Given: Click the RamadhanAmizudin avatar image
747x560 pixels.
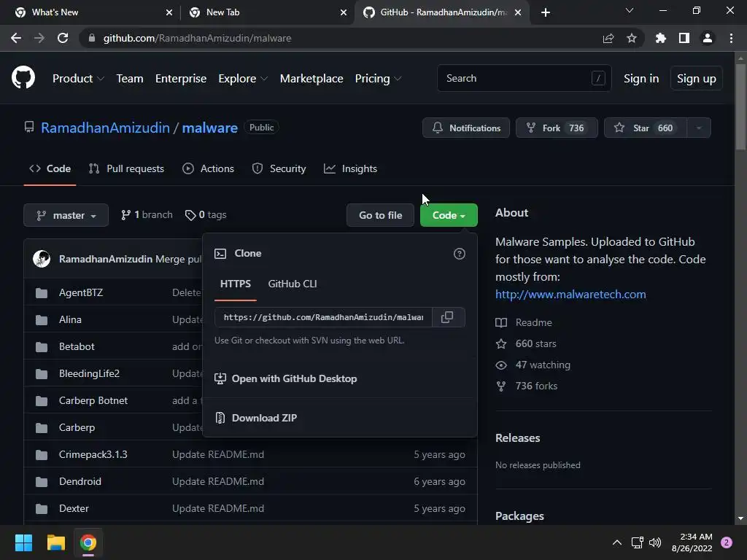Looking at the screenshot, I should tap(42, 259).
